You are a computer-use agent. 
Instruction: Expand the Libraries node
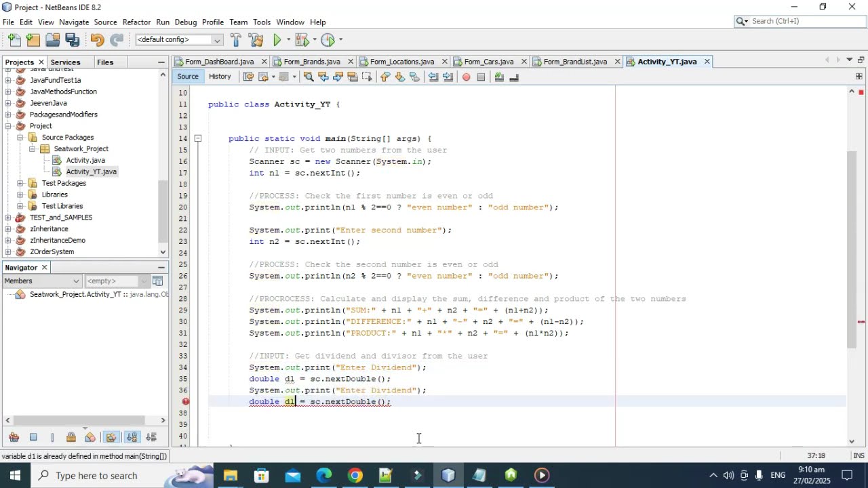20,195
